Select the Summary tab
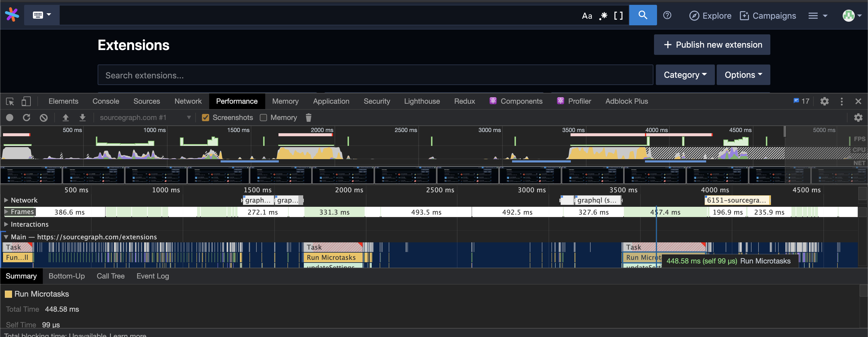Image resolution: width=868 pixels, height=337 pixels. [21, 276]
